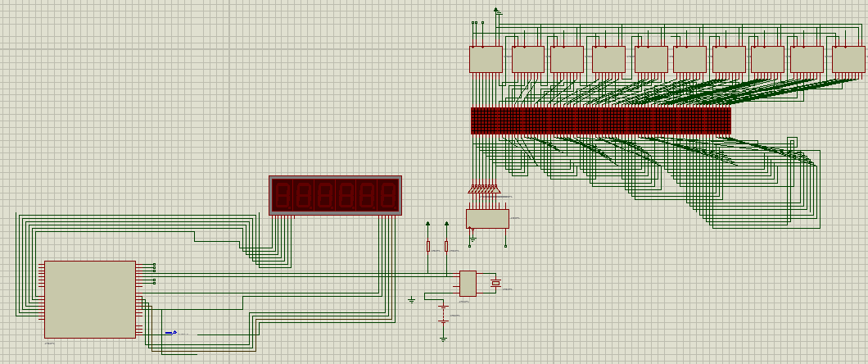Select the large microcontroller chip
The width and height of the screenshot is (868, 364).
click(x=90, y=299)
